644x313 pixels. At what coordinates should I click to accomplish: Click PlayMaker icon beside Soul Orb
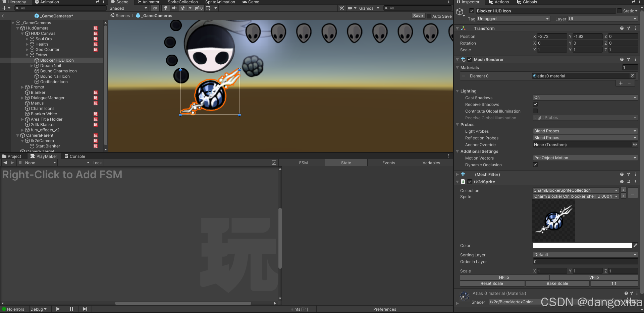(x=96, y=39)
